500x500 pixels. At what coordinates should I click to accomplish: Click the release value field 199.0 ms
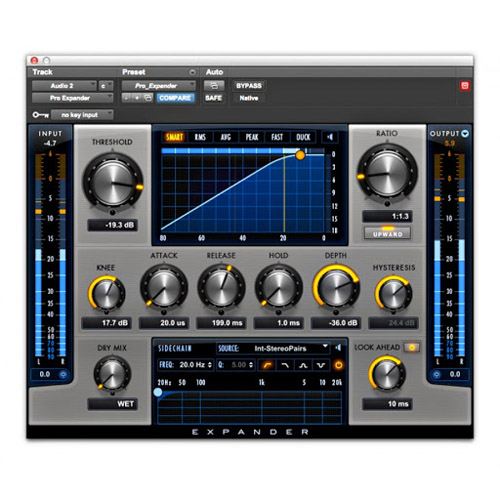(221, 323)
